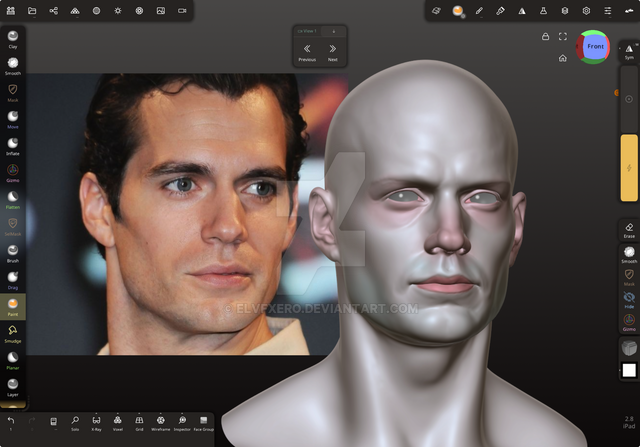Click the yellow intensity slider

(629, 168)
